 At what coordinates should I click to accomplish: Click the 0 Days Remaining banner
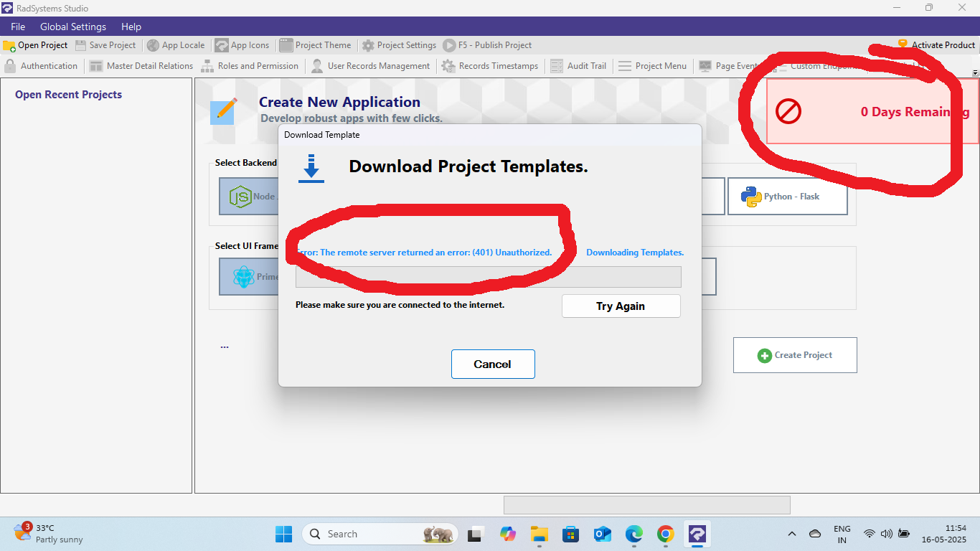(x=873, y=111)
